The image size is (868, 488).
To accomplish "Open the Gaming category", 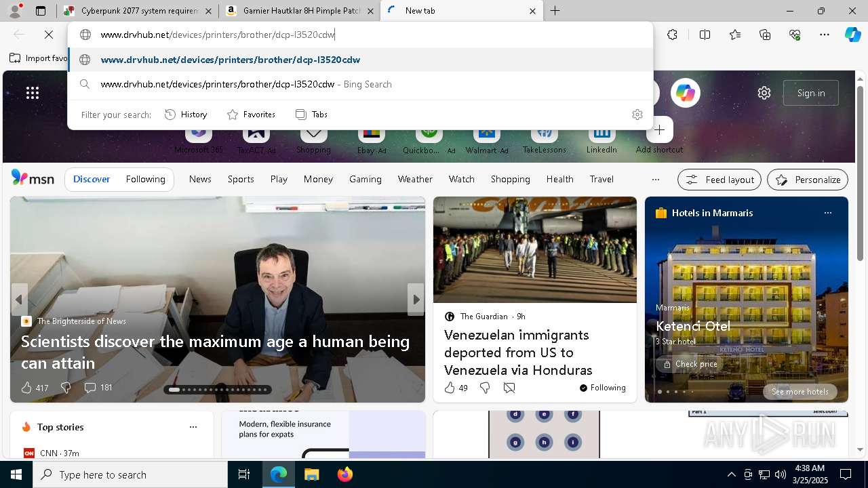I will [x=365, y=180].
